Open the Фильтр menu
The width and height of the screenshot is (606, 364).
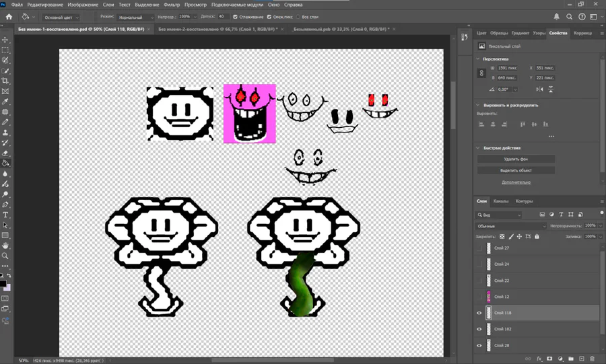[172, 5]
